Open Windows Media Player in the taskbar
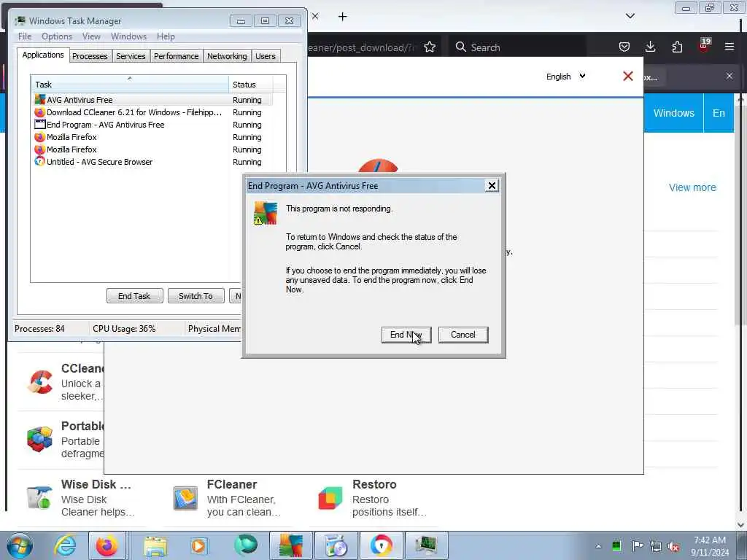The width and height of the screenshot is (747, 560). (198, 545)
